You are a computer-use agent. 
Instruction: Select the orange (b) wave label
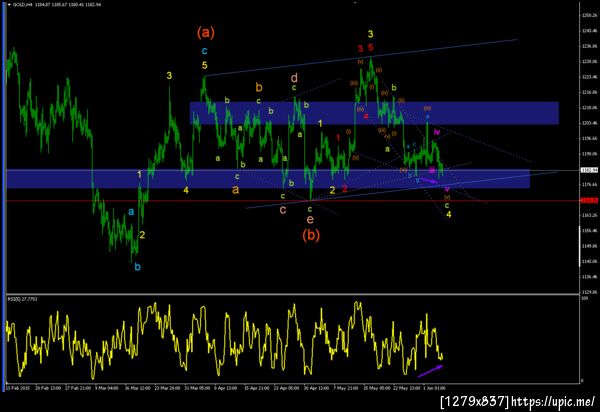tap(311, 234)
